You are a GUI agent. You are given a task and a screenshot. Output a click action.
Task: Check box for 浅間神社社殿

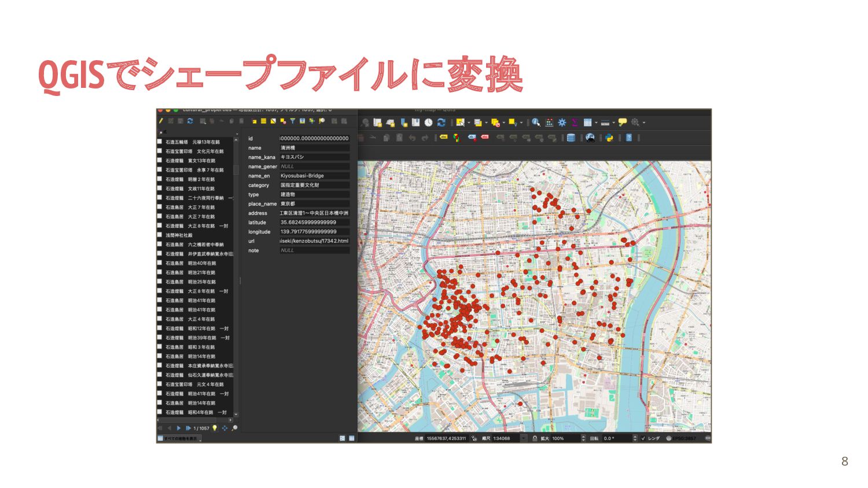pos(160,235)
